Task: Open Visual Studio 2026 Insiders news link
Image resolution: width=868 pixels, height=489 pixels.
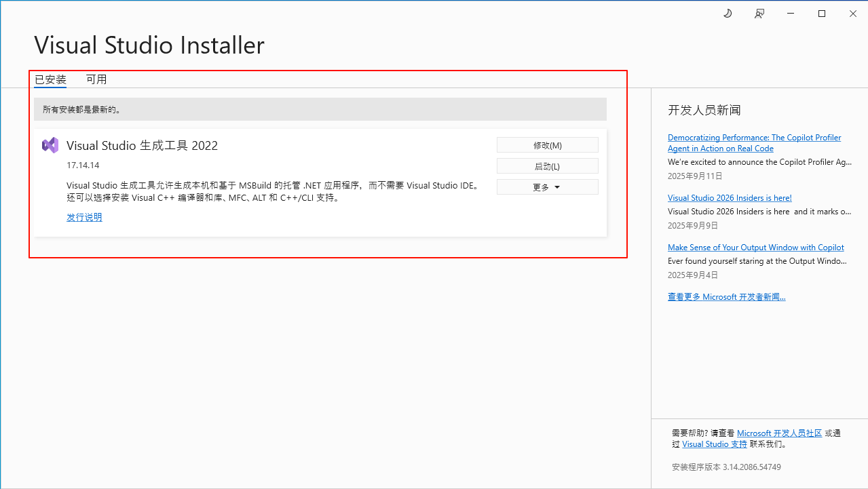Action: pos(730,198)
